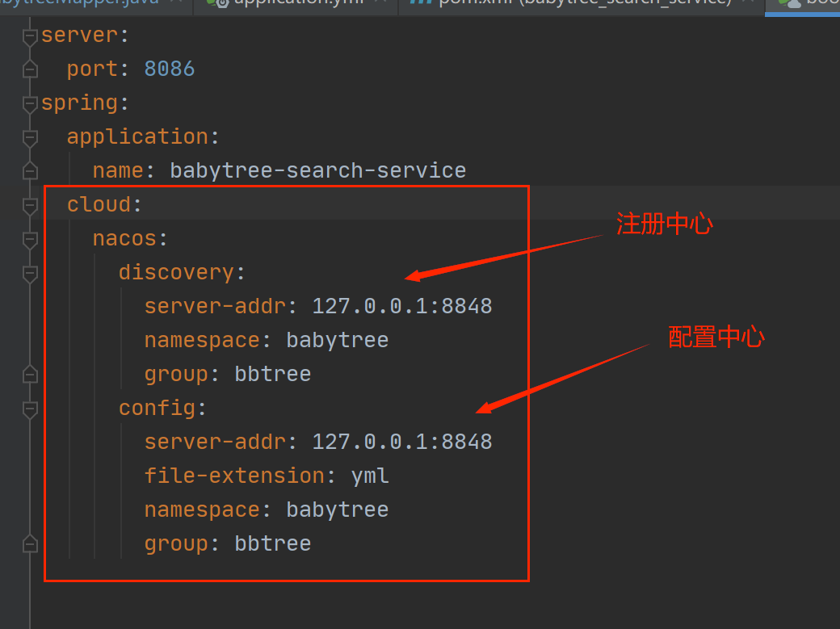Click fold end marker beside config group line
Image resolution: width=840 pixels, height=629 pixels.
pyautogui.click(x=30, y=545)
